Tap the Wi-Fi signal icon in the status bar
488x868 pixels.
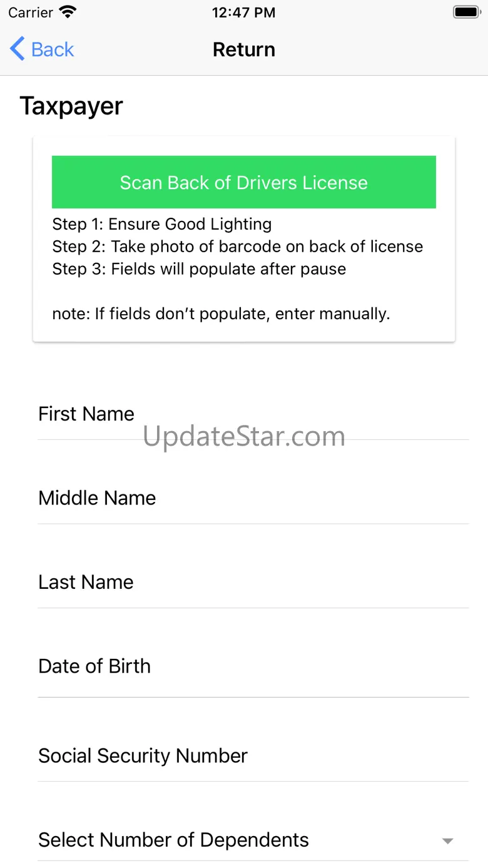68,12
